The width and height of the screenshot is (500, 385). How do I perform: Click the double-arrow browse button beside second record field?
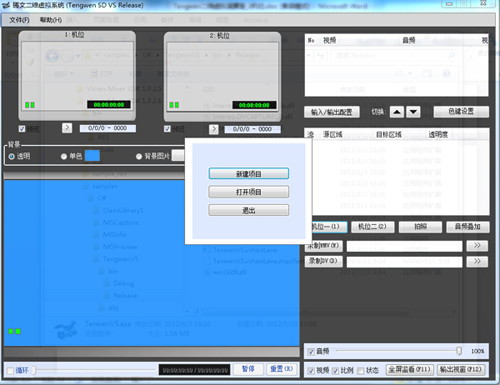pos(477,261)
